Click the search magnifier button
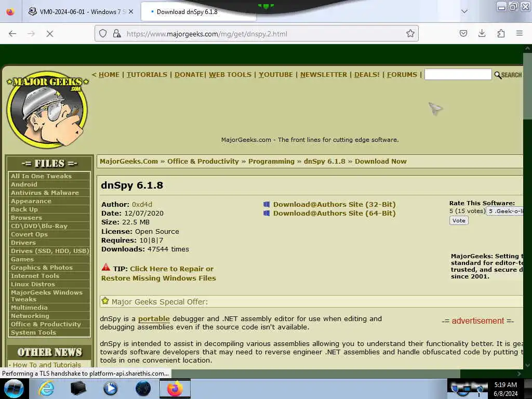This screenshot has height=399, width=532. [x=508, y=75]
